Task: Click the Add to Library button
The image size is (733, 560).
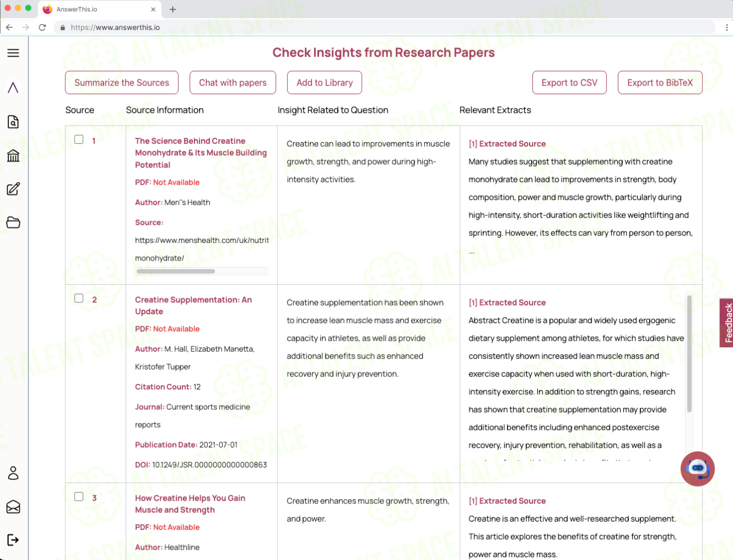Action: point(325,82)
